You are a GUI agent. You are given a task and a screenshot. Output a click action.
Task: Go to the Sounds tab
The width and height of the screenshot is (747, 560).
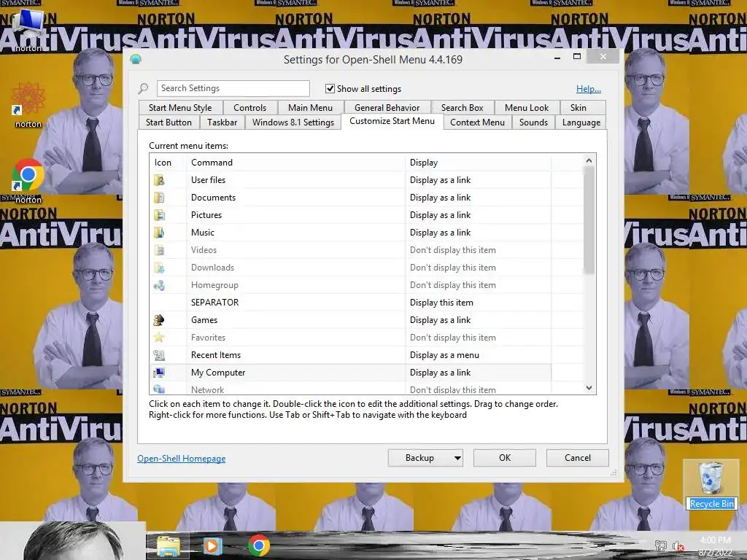pos(533,122)
